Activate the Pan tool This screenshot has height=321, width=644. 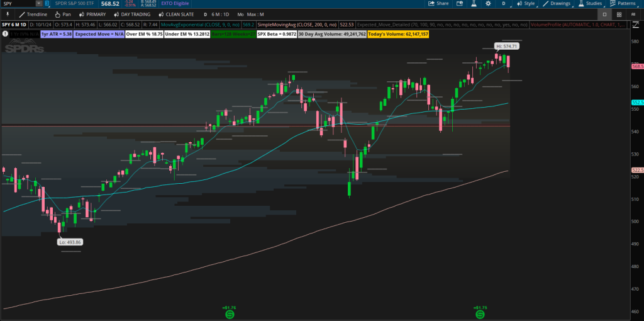pos(62,14)
